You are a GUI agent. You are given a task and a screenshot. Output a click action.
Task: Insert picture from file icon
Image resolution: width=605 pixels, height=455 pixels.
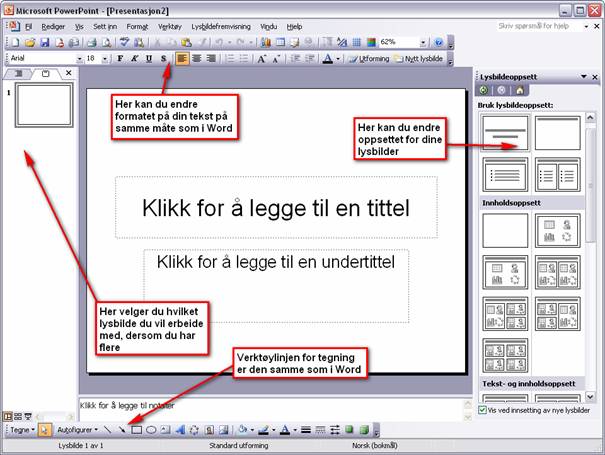pos(224,430)
